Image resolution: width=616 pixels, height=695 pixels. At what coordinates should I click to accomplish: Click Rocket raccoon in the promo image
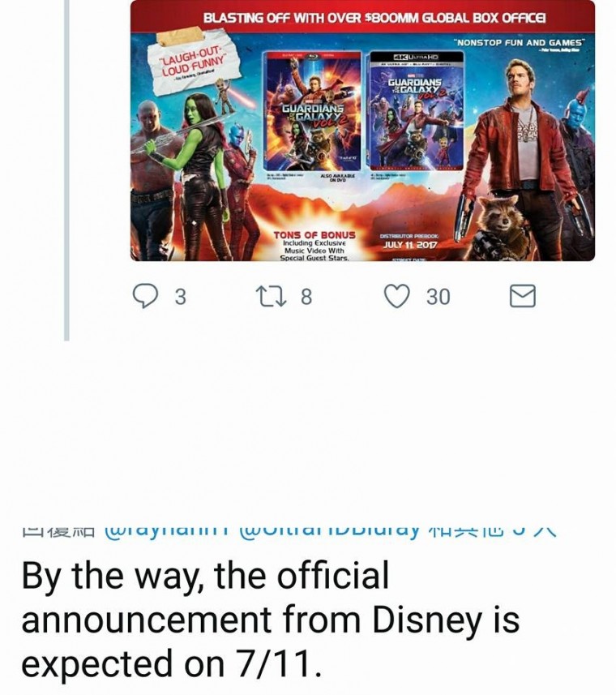[x=501, y=228]
